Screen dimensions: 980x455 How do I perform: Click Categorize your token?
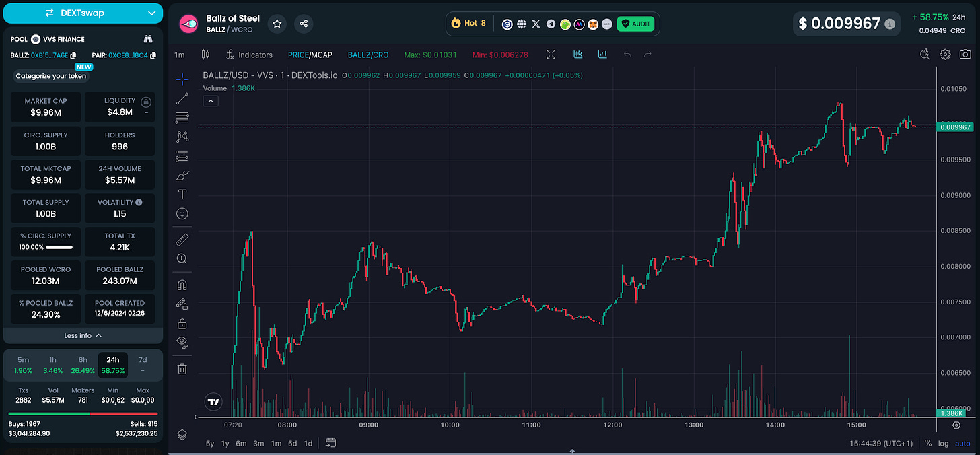[x=51, y=76]
